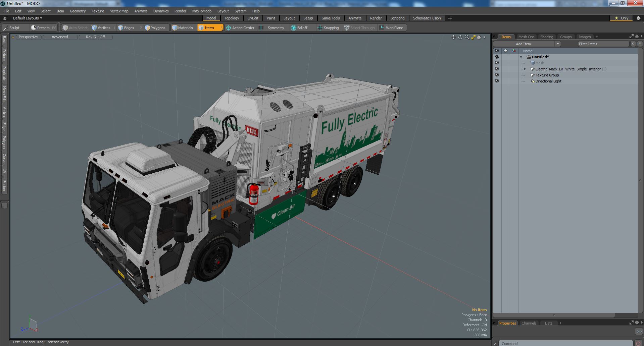The image size is (644, 346).
Task: Toggle the F filter button
Action: (640, 44)
